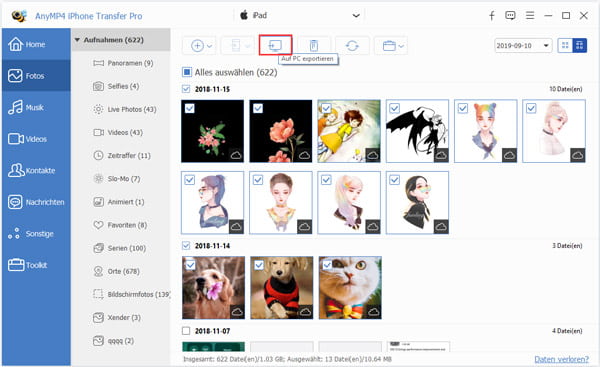This screenshot has width=600, height=367.
Task: Click the Favoriten heart icon
Action: coord(98,225)
